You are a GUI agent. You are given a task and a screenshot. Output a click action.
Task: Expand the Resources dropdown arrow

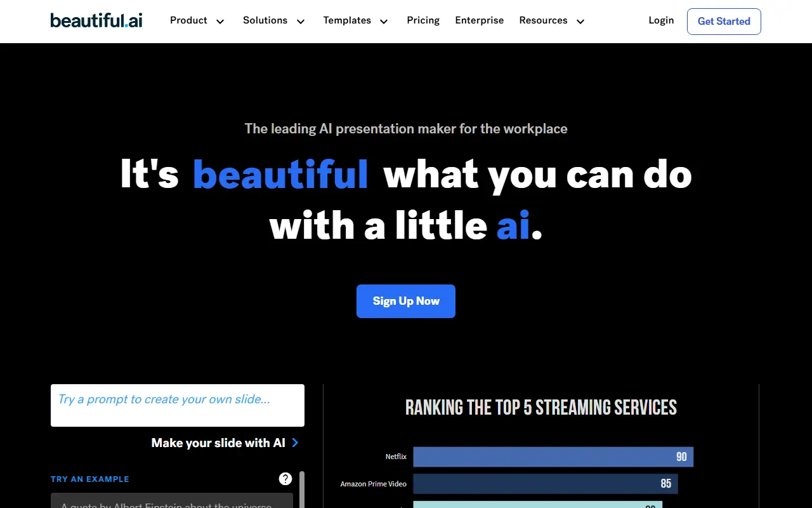click(x=580, y=22)
